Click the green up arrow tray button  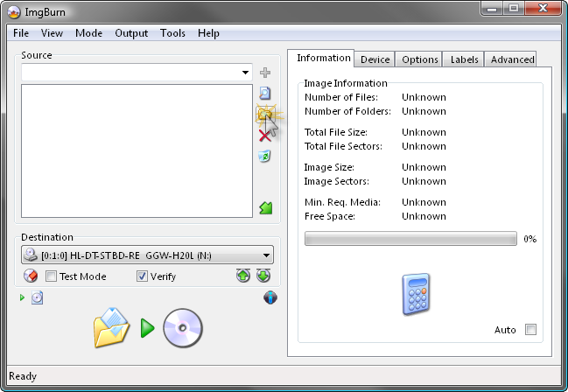click(243, 276)
